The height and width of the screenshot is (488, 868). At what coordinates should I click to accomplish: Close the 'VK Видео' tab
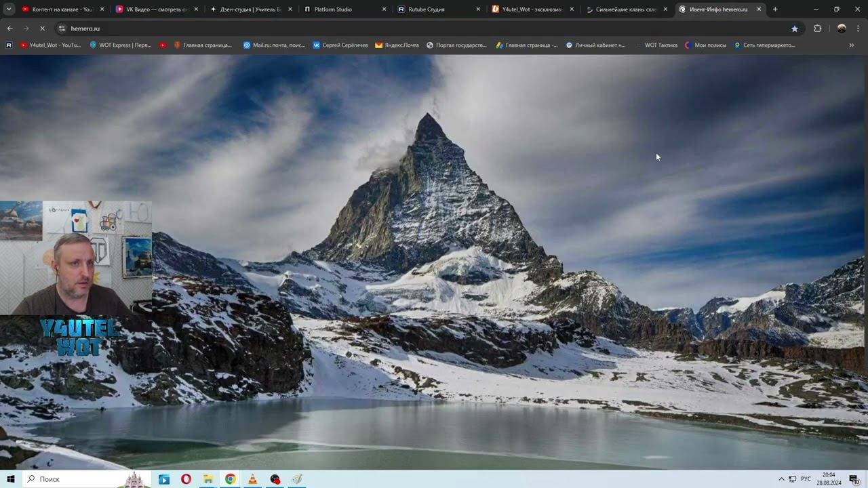196,9
